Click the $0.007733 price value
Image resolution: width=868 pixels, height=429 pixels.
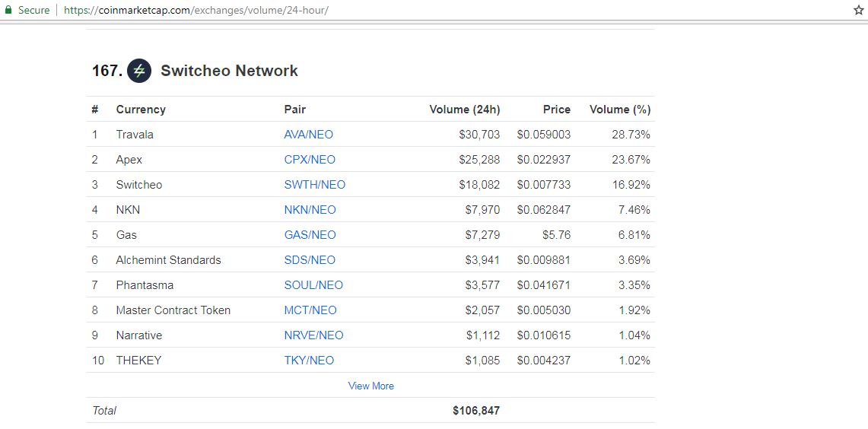(544, 184)
